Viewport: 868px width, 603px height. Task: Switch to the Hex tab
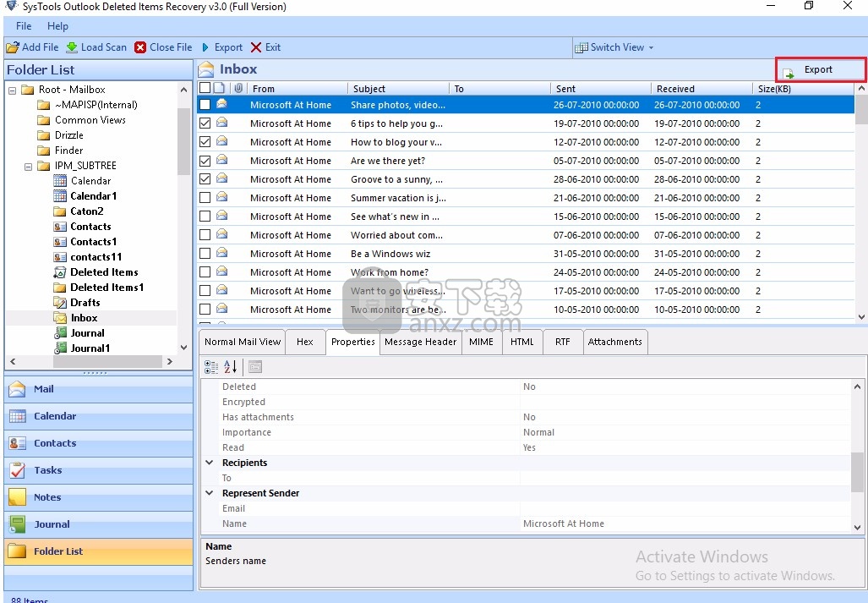[304, 343]
